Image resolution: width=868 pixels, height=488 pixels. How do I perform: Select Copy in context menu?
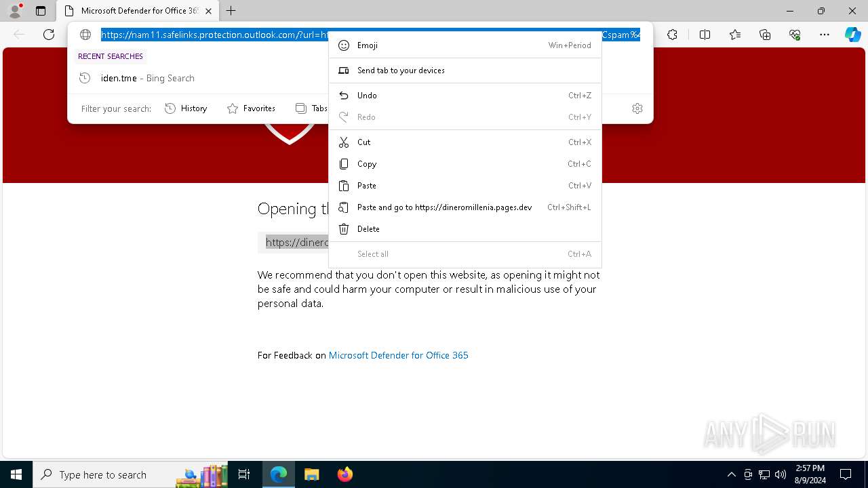pos(465,164)
